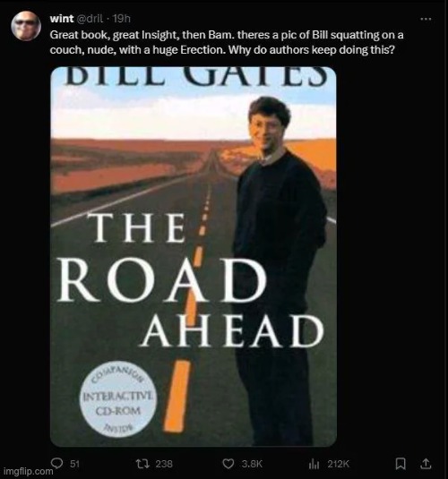Like the tweet with the heart icon
The image size is (448, 479).
click(x=228, y=464)
